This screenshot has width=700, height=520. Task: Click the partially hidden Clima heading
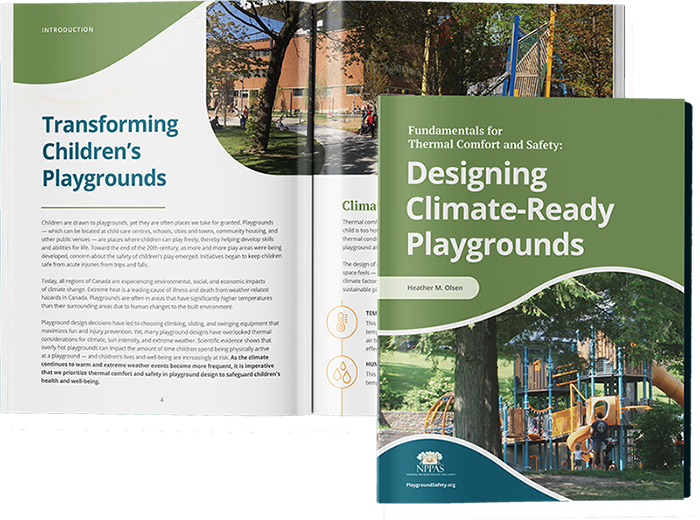click(359, 206)
